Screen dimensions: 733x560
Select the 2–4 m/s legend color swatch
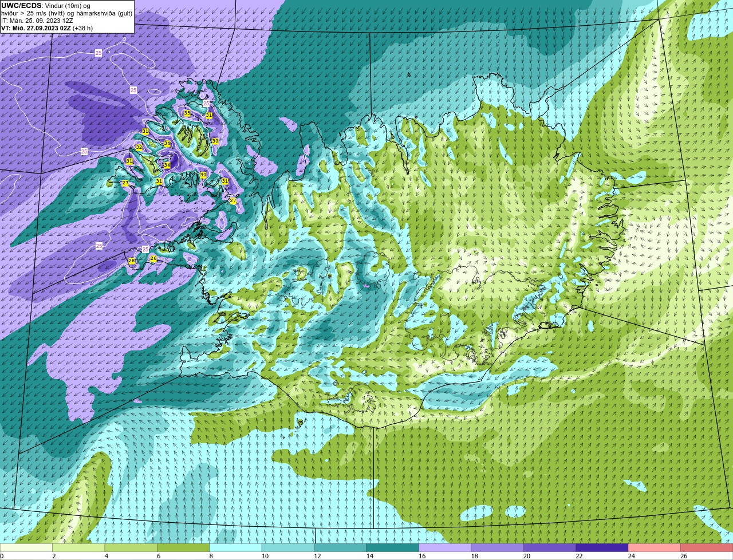(78, 547)
